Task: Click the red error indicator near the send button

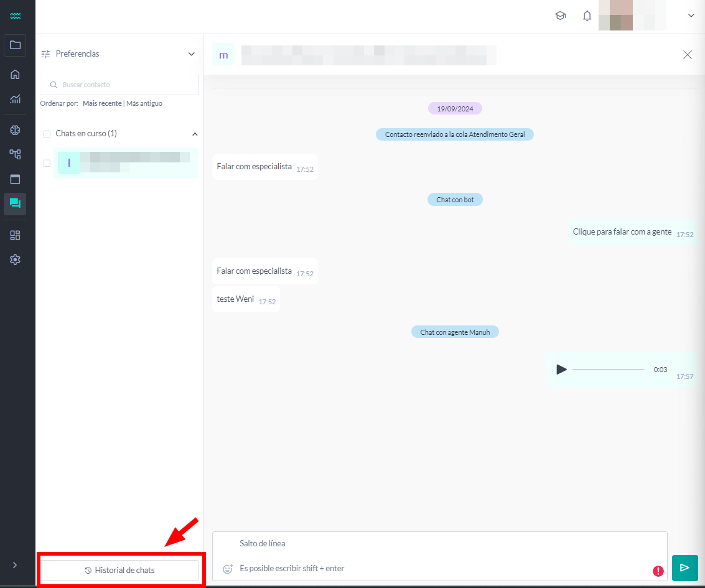Action: [x=658, y=569]
